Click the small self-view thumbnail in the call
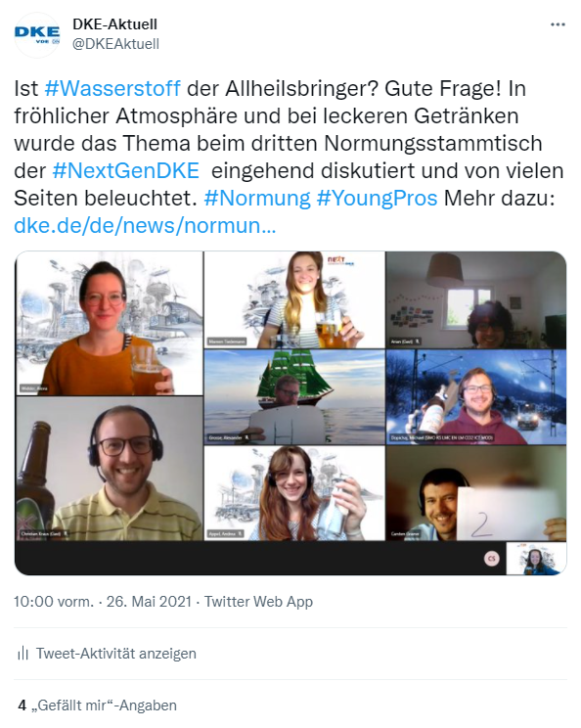Screen dimensions: 581x728 [x=536, y=559]
